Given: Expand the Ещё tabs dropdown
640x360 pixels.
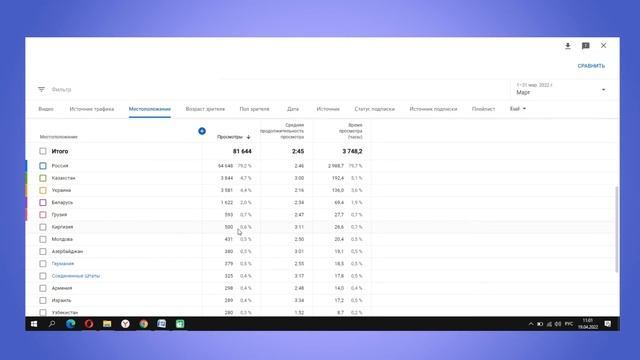Looking at the screenshot, I should point(518,109).
